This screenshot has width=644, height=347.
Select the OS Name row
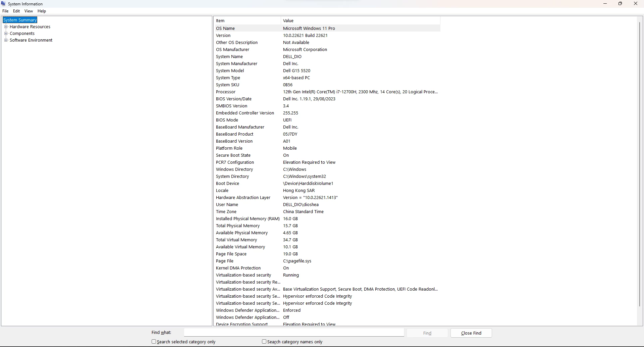(327, 29)
